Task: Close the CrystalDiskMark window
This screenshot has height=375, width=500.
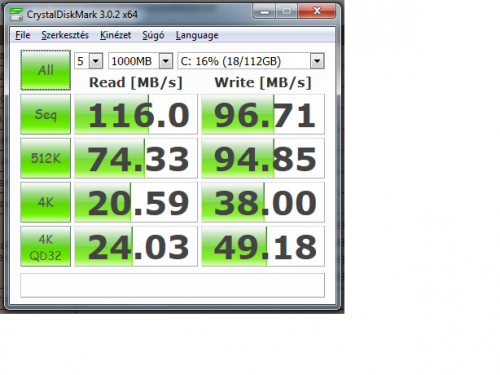Action: click(x=317, y=11)
